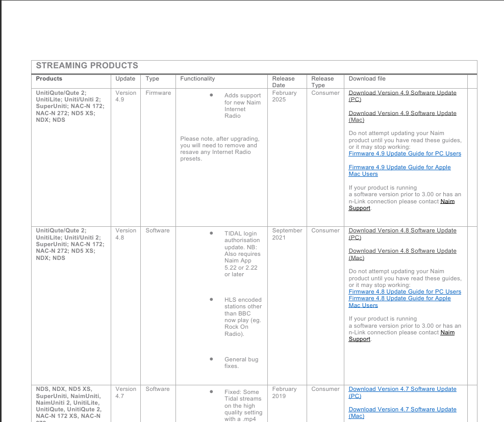Viewport: 504px width, 422px height.
Task: Click the Release Date column header
Action: (x=283, y=82)
